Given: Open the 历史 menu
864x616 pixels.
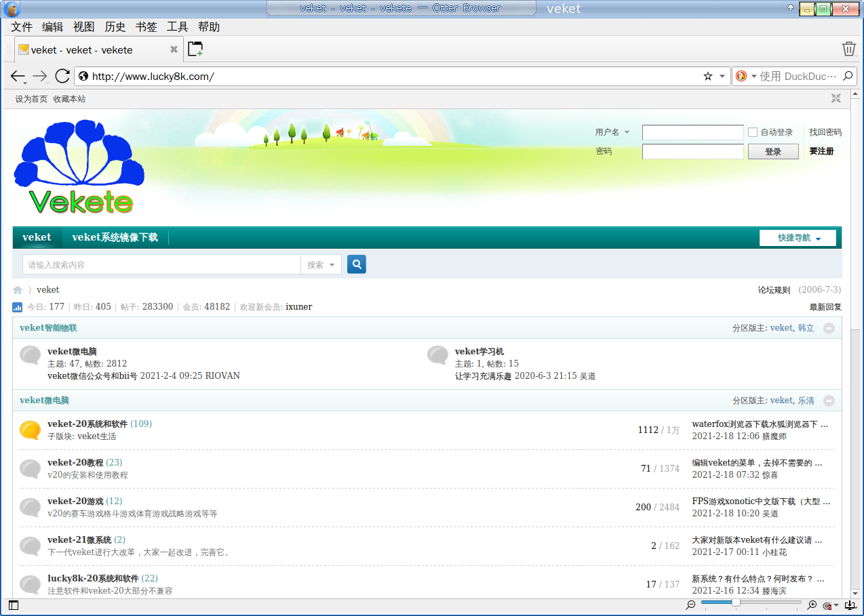Looking at the screenshot, I should [115, 27].
